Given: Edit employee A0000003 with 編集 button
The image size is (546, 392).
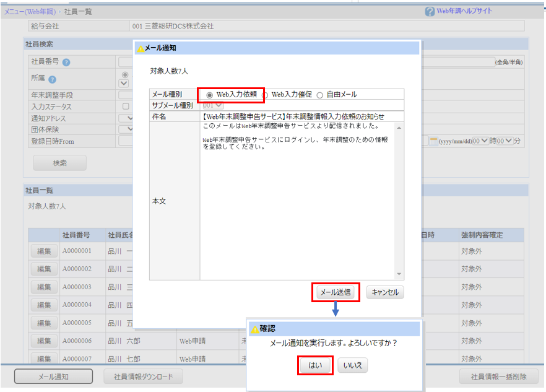Looking at the screenshot, I should (44, 287).
